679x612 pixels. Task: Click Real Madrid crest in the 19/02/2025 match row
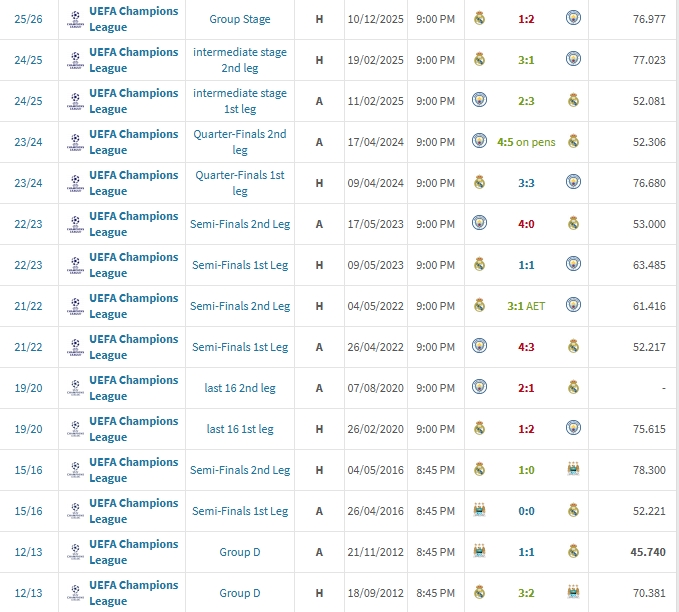click(479, 60)
